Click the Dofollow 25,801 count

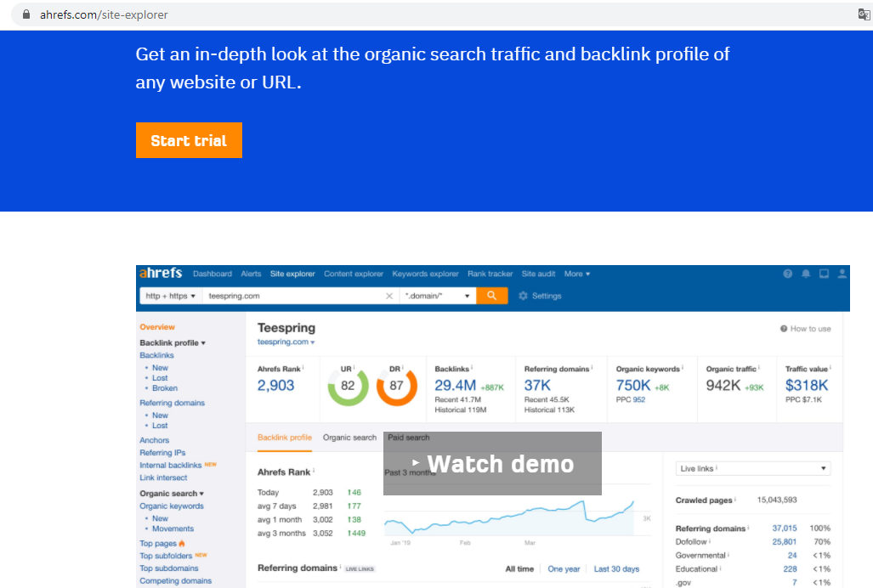click(x=785, y=542)
